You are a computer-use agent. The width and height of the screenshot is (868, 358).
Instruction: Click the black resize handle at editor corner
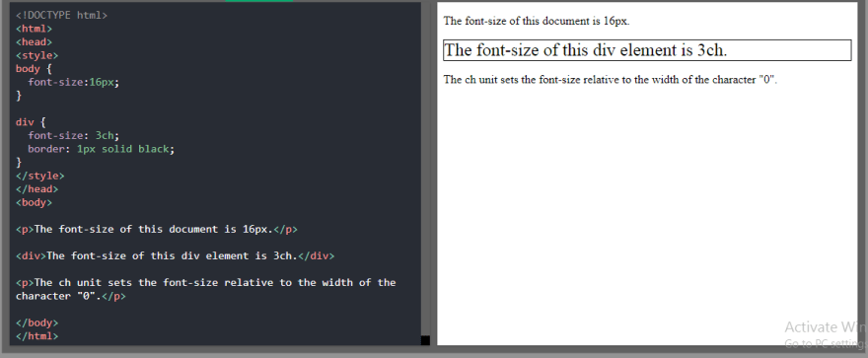(x=425, y=340)
